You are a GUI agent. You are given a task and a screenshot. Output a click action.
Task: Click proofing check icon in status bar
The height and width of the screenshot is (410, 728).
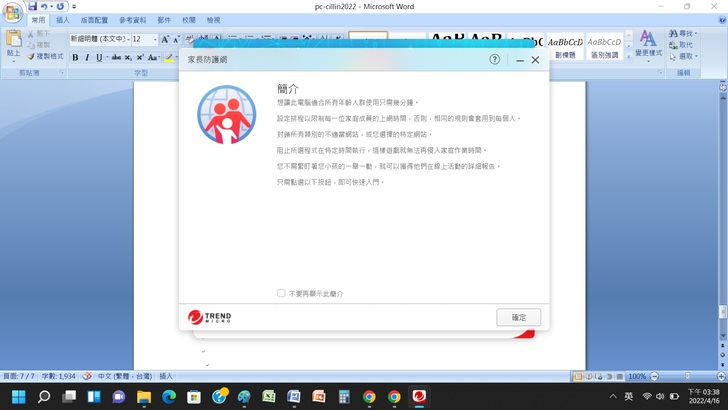tap(87, 376)
